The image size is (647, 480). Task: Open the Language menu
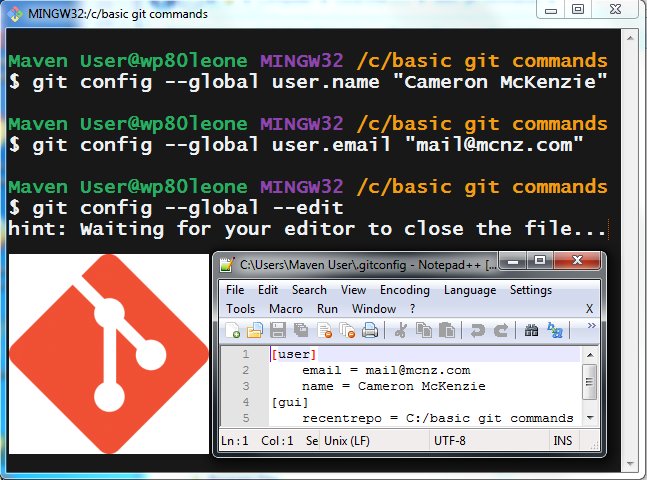click(x=470, y=290)
